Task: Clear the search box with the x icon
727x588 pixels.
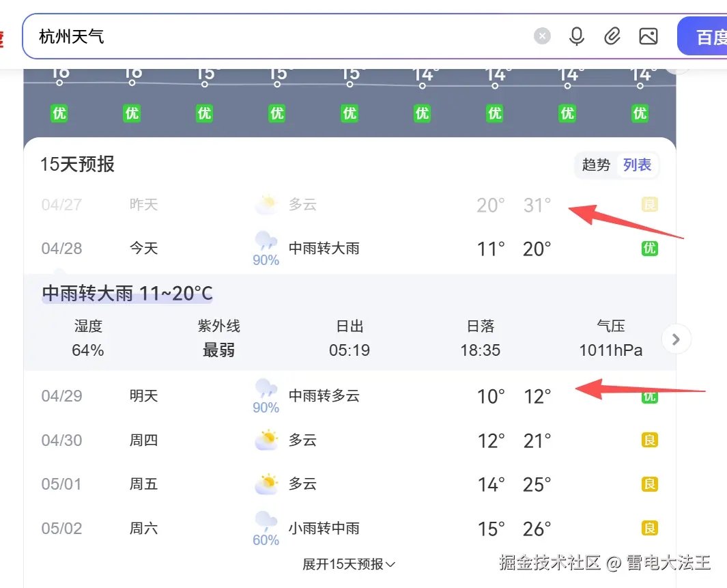Action: click(542, 36)
